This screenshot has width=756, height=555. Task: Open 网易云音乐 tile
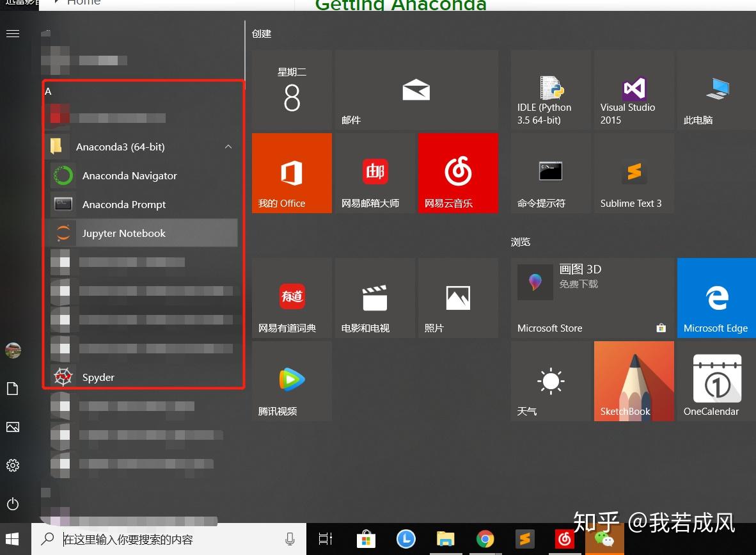pos(458,173)
